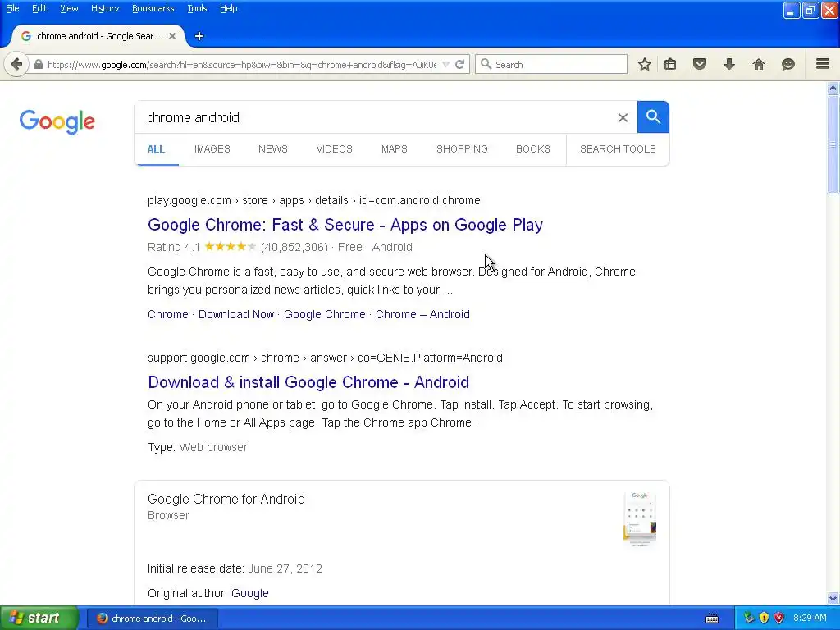Open 'Google Chrome: Fast & Secure' result link
The width and height of the screenshot is (840, 630).
[x=345, y=225]
